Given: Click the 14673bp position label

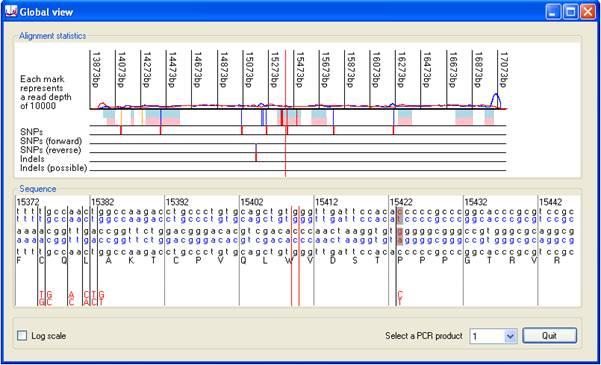Looking at the screenshot, I should tap(198, 70).
